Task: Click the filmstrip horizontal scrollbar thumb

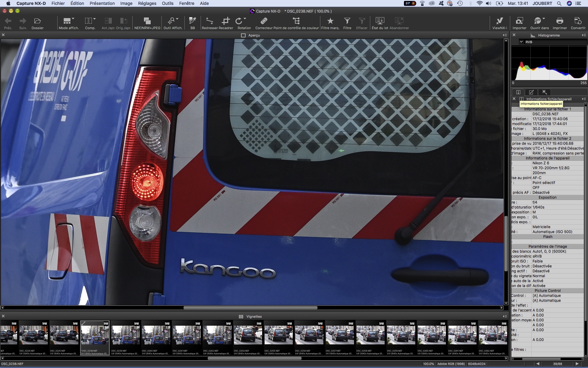Action: pos(254,358)
